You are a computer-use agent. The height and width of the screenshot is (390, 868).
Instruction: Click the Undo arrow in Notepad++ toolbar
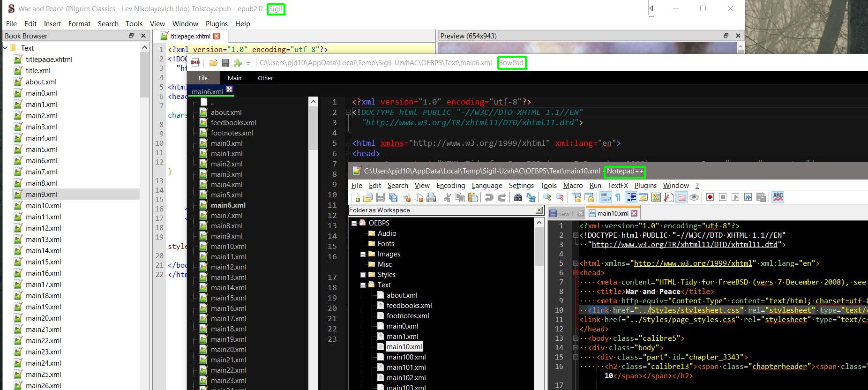click(489, 197)
